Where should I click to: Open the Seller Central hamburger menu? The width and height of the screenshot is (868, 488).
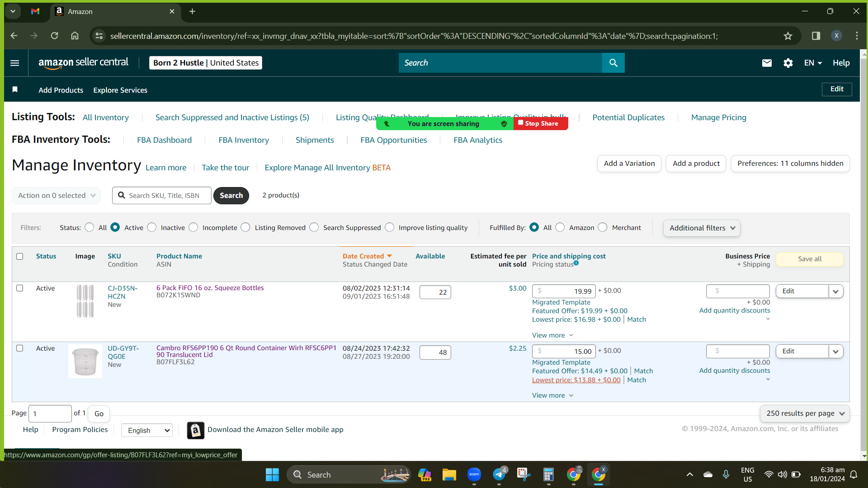pos(14,63)
